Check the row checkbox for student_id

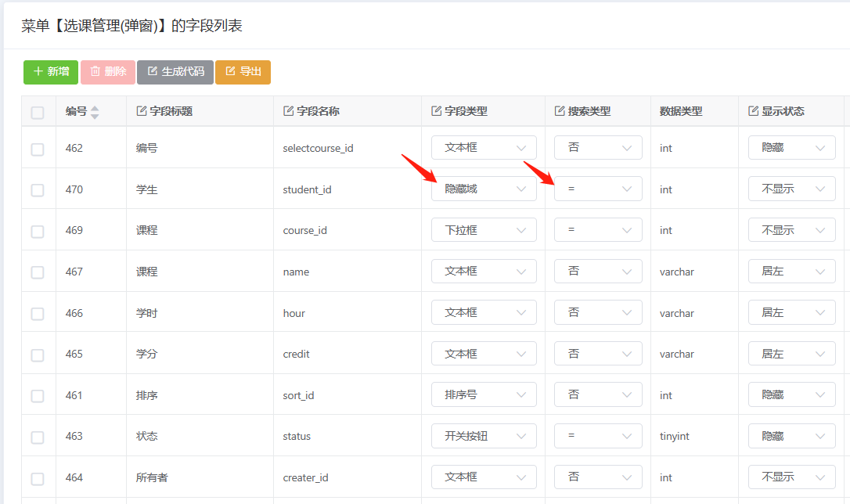[38, 190]
